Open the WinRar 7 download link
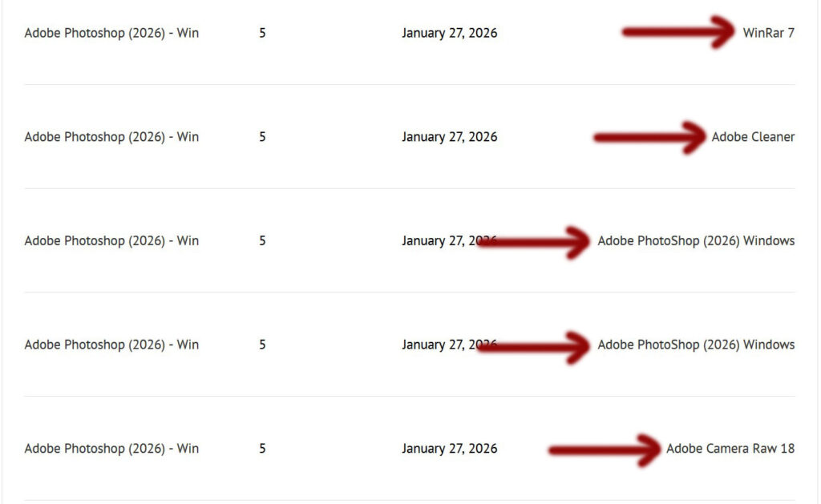 pos(768,33)
